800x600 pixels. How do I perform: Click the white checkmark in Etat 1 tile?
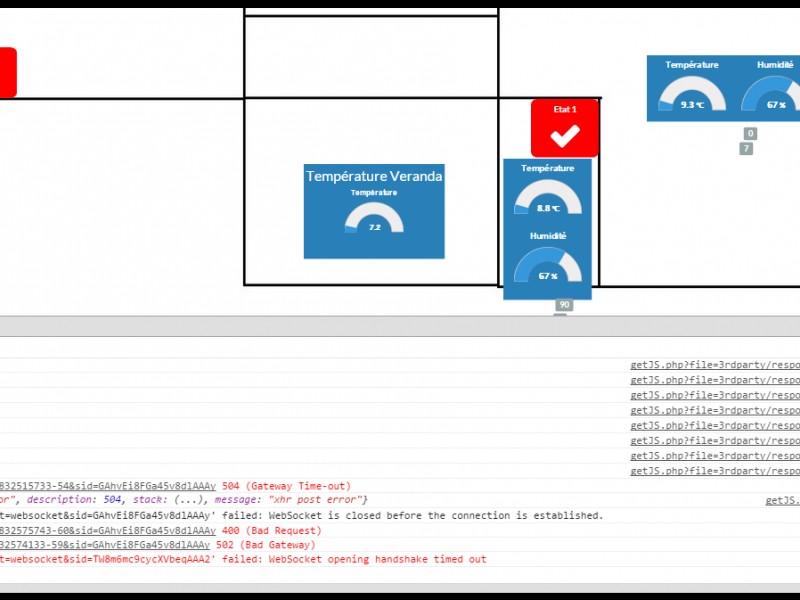pos(565,136)
